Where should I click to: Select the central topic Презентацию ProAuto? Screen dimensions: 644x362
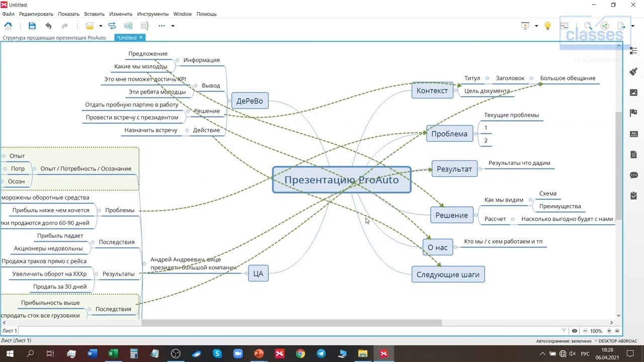(x=342, y=180)
